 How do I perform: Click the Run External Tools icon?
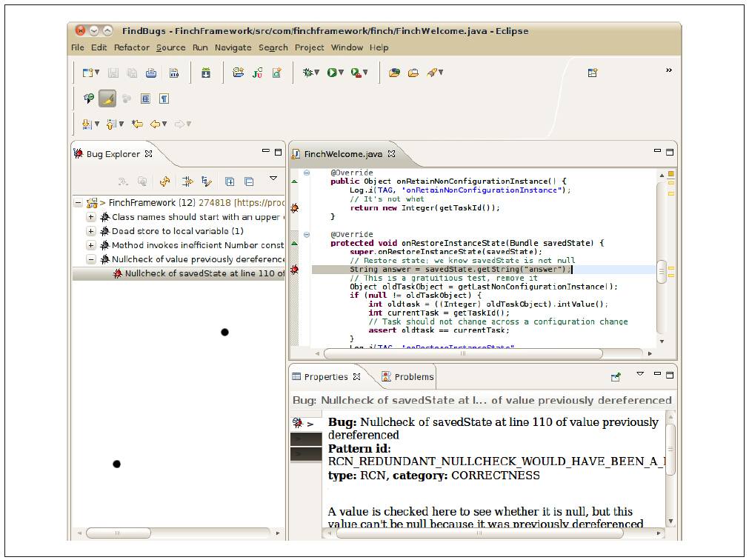(x=356, y=73)
